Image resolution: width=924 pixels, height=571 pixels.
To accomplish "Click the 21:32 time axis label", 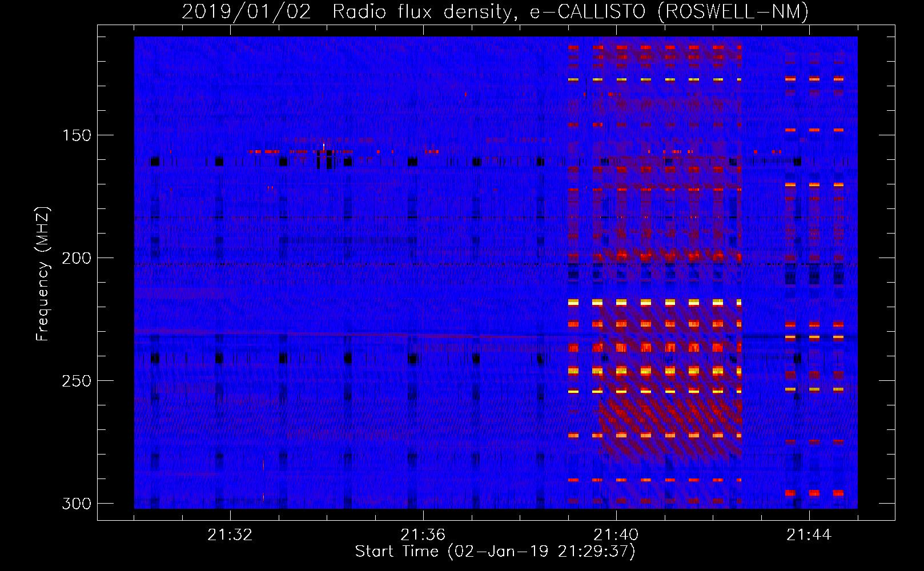I will pos(230,535).
